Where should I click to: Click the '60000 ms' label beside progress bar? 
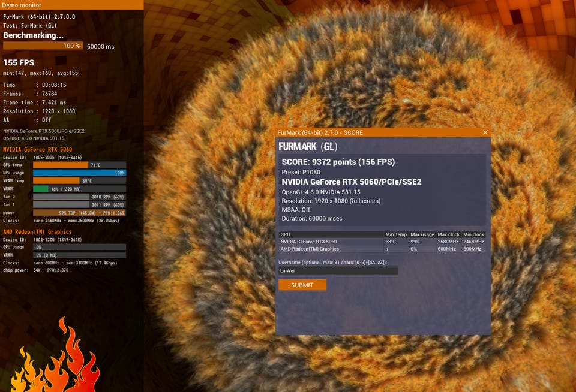point(101,47)
